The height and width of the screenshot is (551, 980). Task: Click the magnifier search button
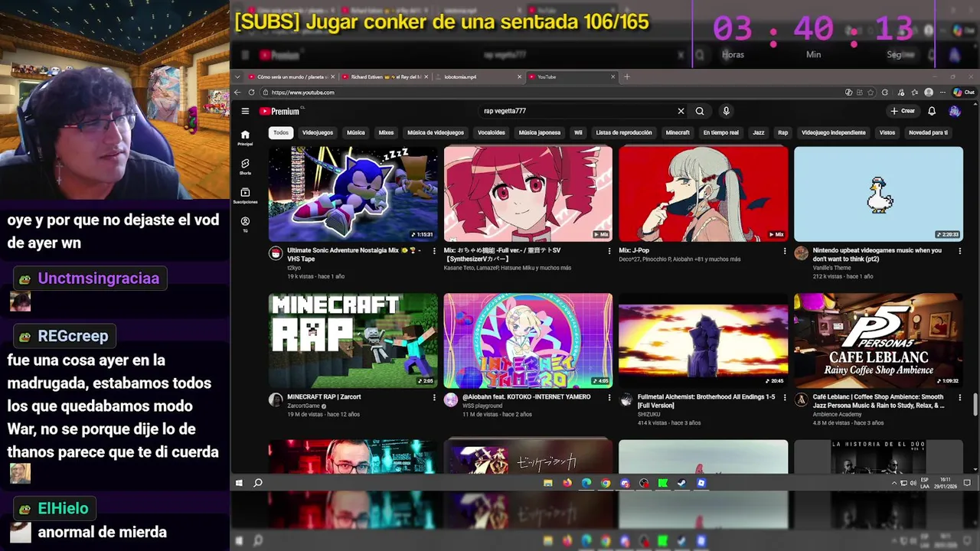[x=700, y=111]
